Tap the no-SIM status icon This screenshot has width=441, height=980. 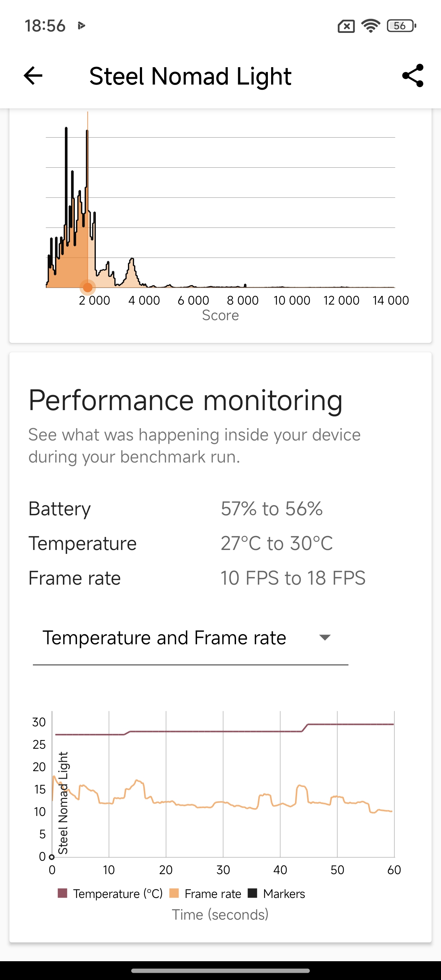tap(346, 26)
